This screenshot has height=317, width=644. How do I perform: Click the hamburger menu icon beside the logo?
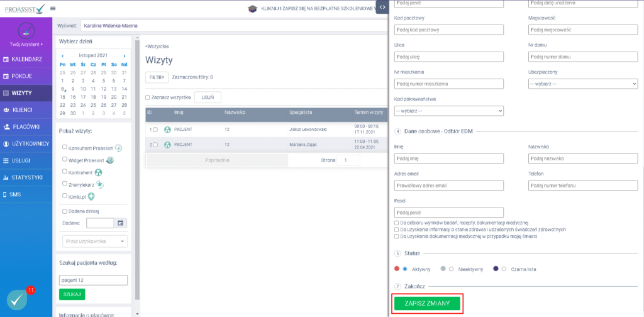[53, 8]
